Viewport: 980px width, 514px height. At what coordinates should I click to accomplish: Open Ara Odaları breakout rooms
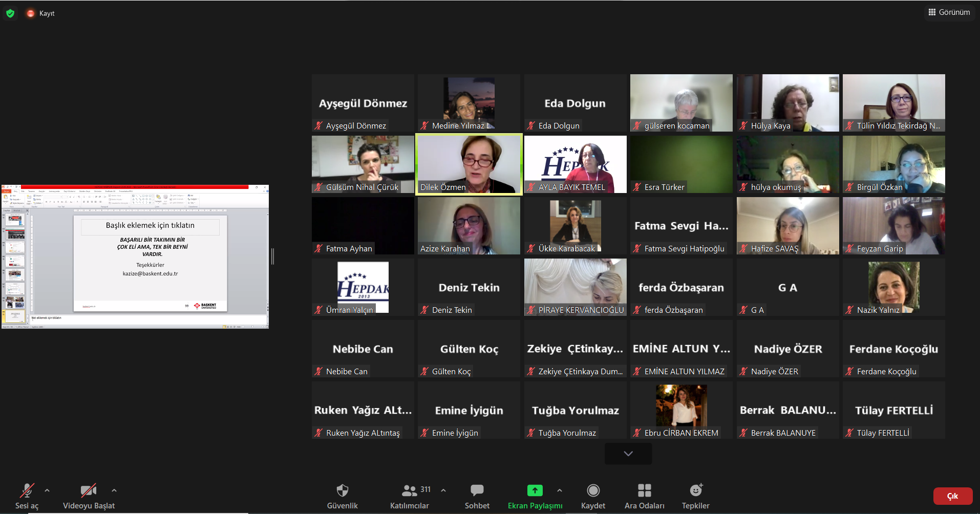(644, 491)
